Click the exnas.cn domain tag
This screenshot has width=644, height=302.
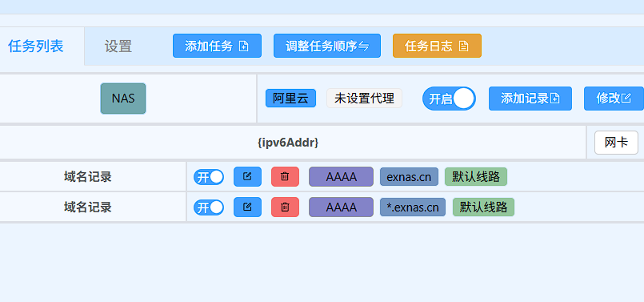click(409, 176)
